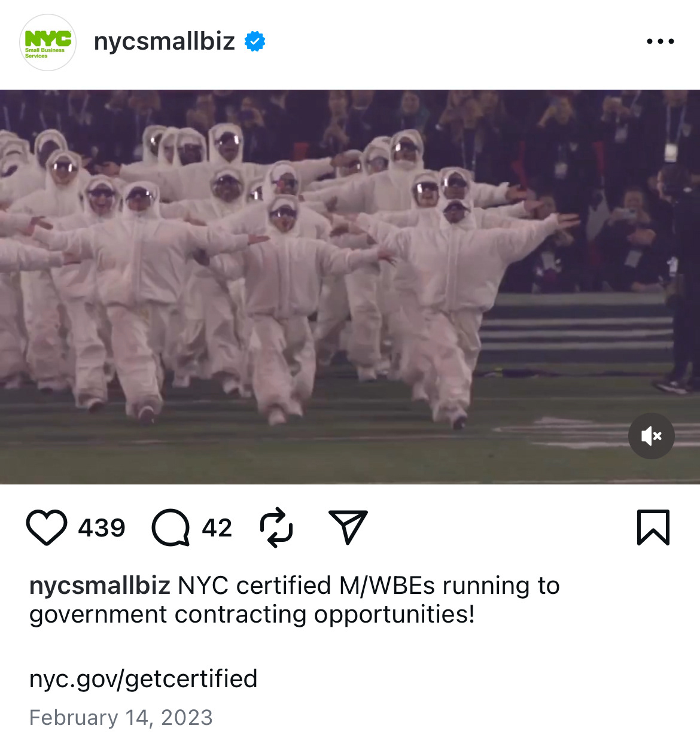Click the "government contracting opportunities!" caption line

252,615
